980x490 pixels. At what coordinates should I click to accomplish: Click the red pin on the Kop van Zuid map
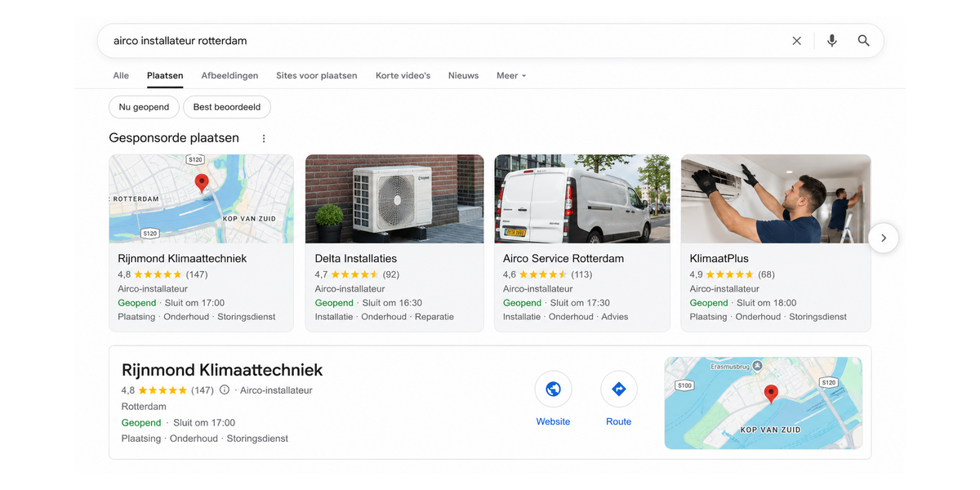pos(771,395)
